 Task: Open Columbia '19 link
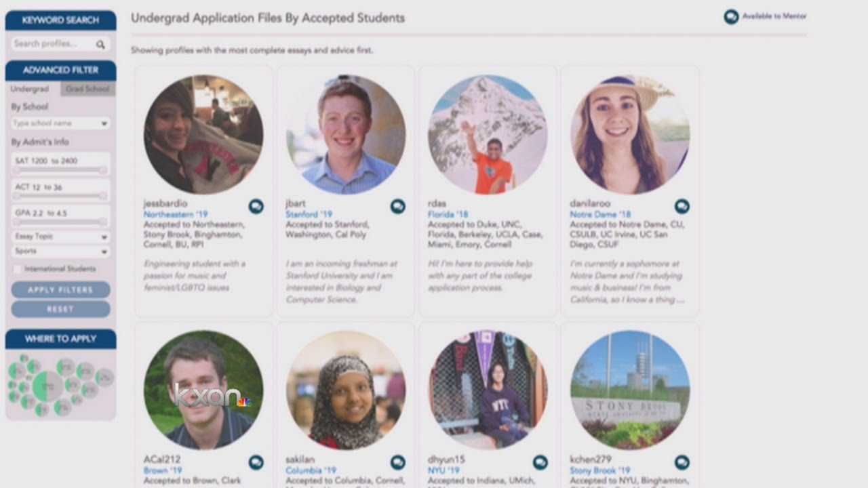pyautogui.click(x=311, y=470)
